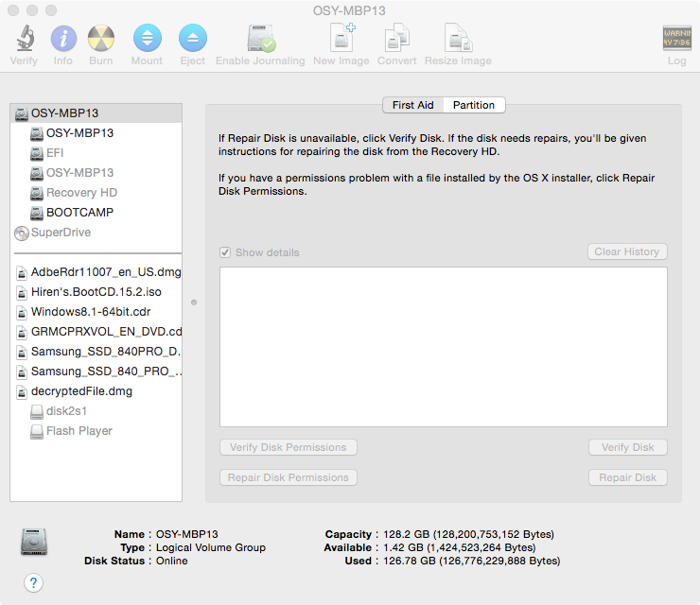
Task: Click Verify Disk Permissions button
Action: pyautogui.click(x=289, y=447)
